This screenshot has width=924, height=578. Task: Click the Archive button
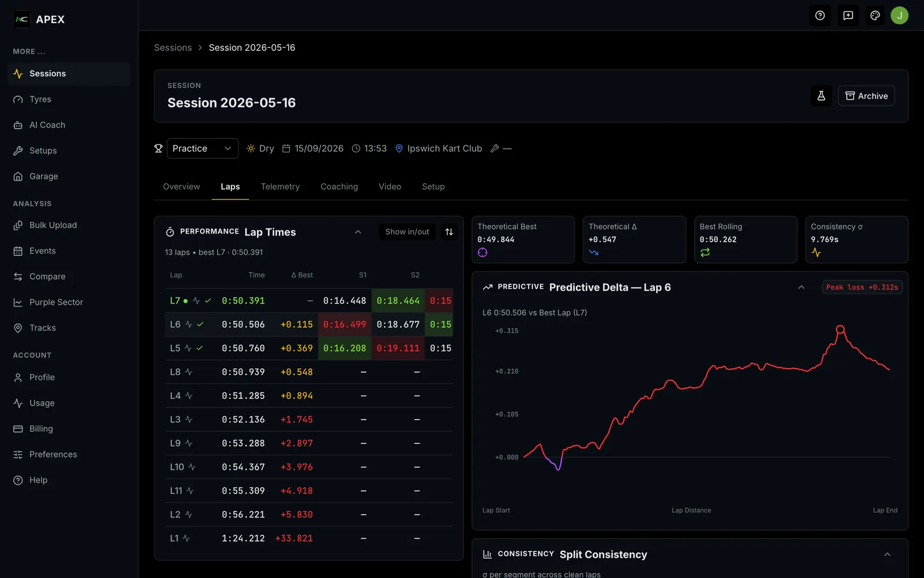[x=866, y=96]
